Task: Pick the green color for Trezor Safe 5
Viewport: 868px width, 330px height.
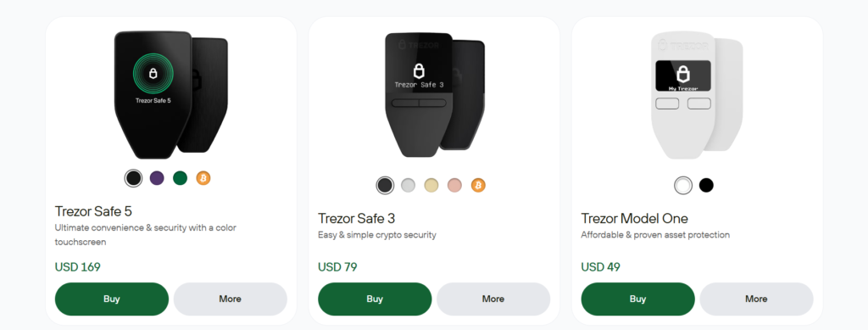Action: (180, 178)
